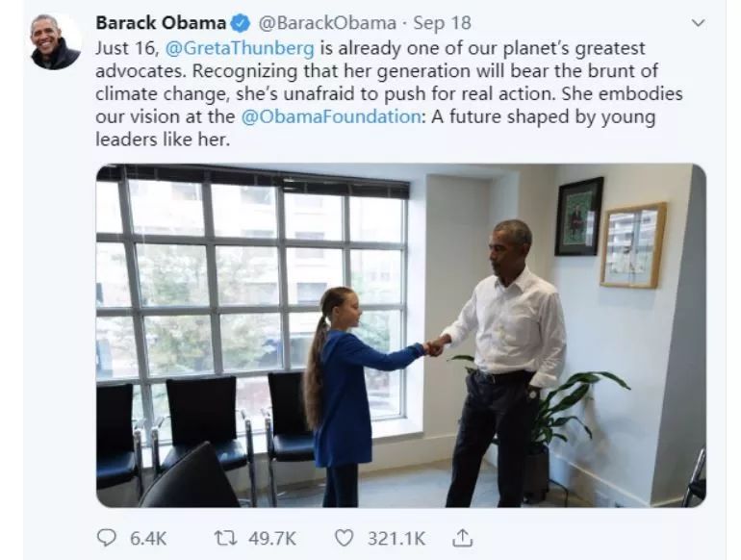Click the 'Just 16,' opening text
This screenshot has width=741, height=560.
point(128,48)
